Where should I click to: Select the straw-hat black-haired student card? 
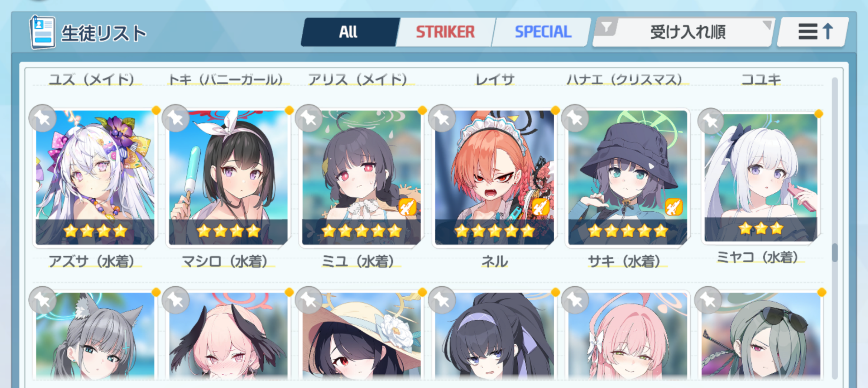click(x=362, y=336)
